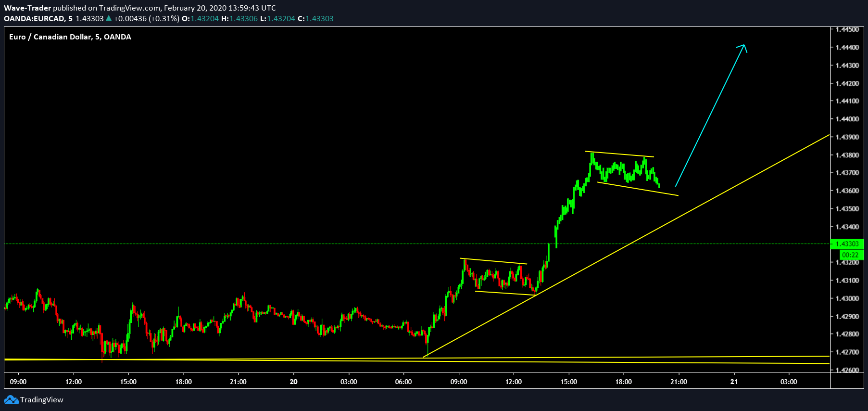Image resolution: width=868 pixels, height=411 pixels.
Task: Click the first 15:00 time axis label
Action: pos(128,382)
